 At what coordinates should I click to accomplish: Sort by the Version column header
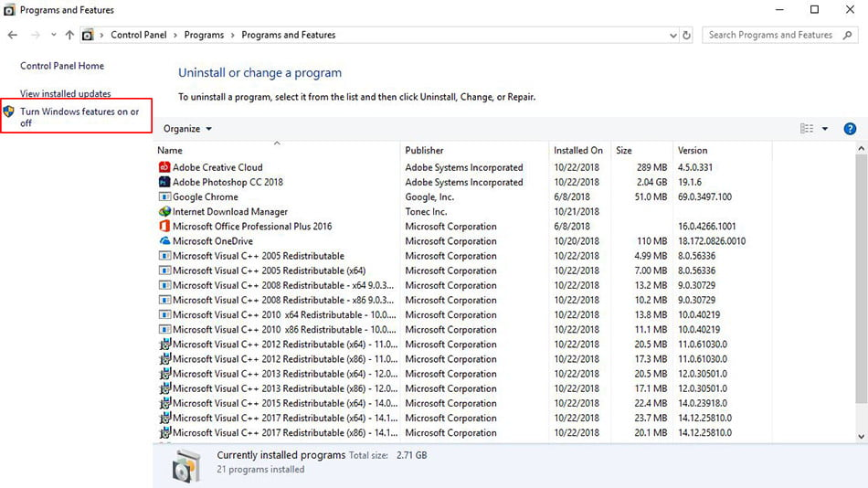click(x=723, y=150)
